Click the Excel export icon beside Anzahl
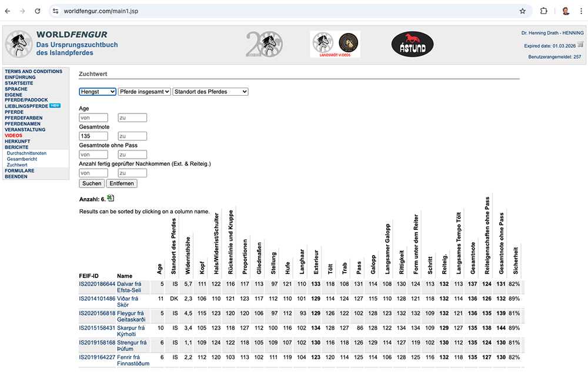The height and width of the screenshot is (392, 588). point(111,199)
